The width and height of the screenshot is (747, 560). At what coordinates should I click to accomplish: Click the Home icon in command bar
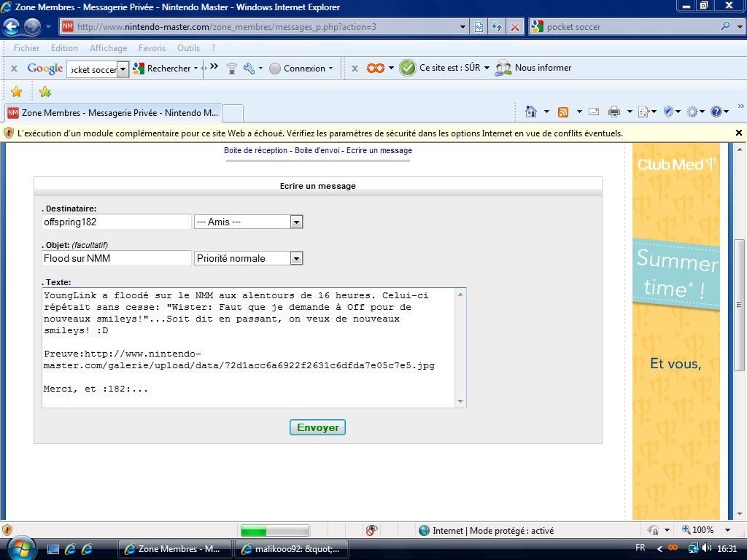(x=531, y=112)
